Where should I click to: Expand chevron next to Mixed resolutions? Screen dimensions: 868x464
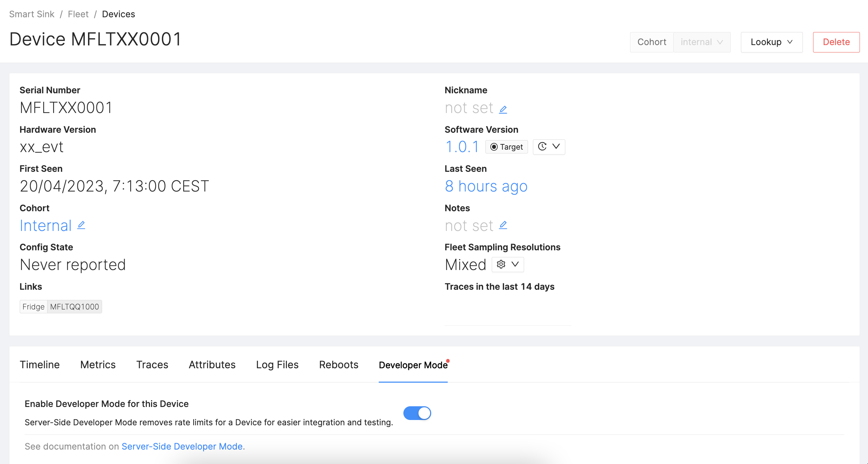[515, 264]
